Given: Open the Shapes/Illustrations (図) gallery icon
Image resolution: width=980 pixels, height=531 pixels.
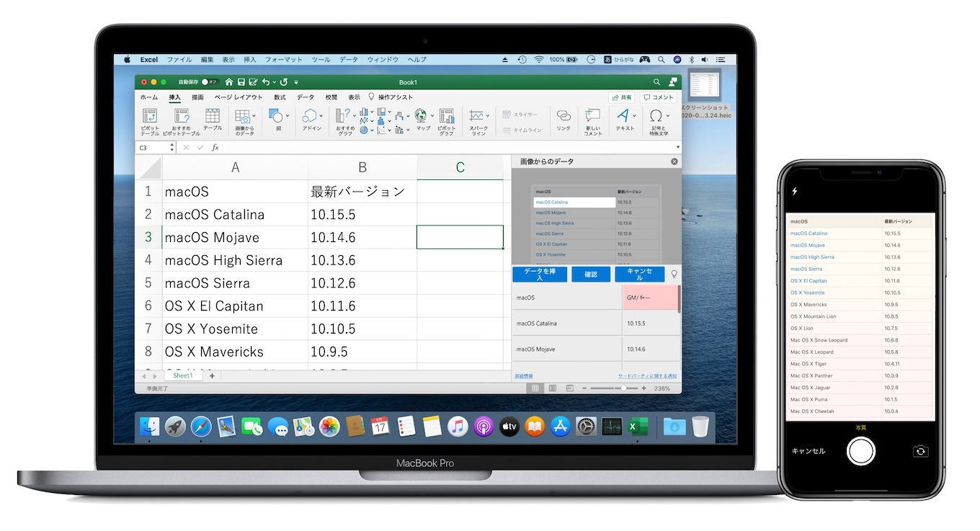Looking at the screenshot, I should tap(275, 116).
